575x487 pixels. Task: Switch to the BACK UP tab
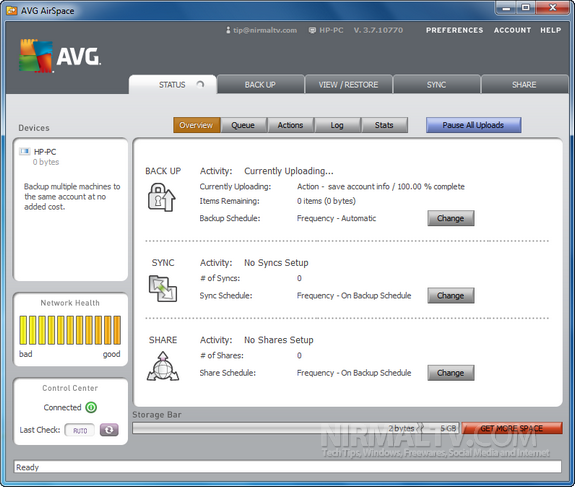[260, 85]
